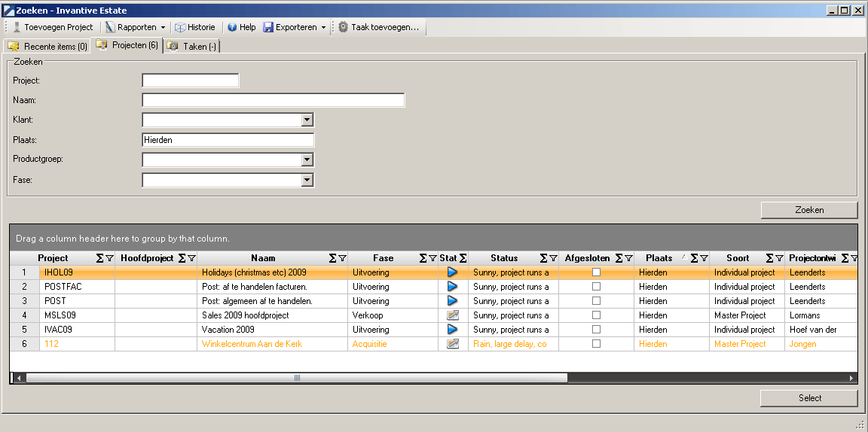
Task: Open the Rapporten toolbar menu
Action: 136,27
